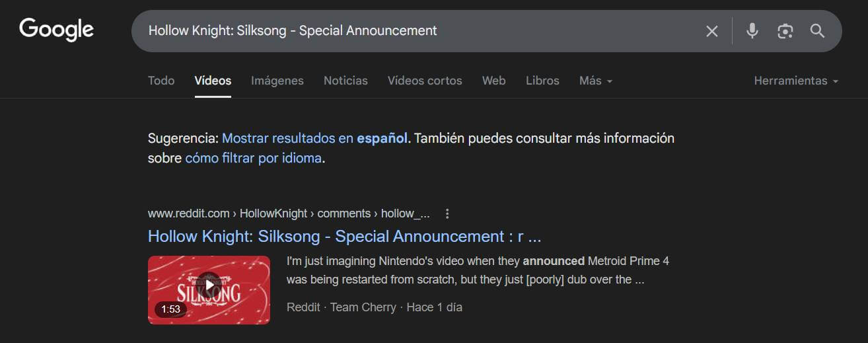Start voice search with the microphone

pyautogui.click(x=752, y=31)
